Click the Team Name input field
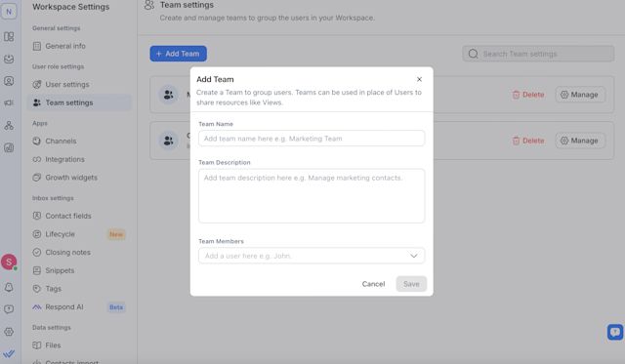 tap(312, 139)
